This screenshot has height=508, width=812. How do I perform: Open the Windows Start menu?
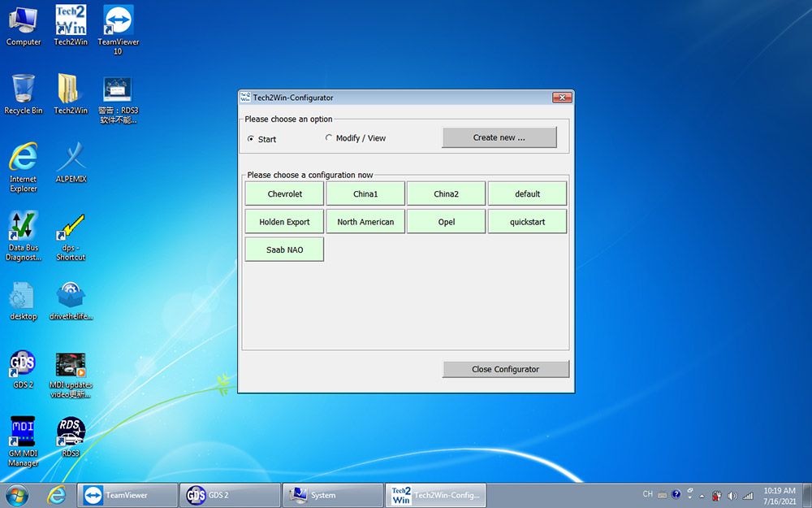pos(16,495)
